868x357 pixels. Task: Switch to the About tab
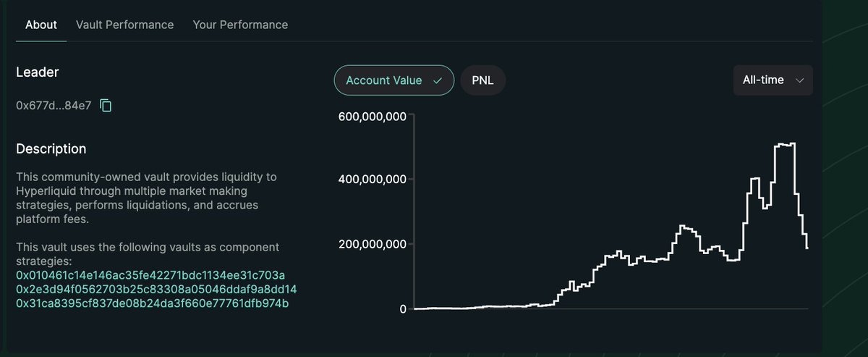(x=41, y=25)
